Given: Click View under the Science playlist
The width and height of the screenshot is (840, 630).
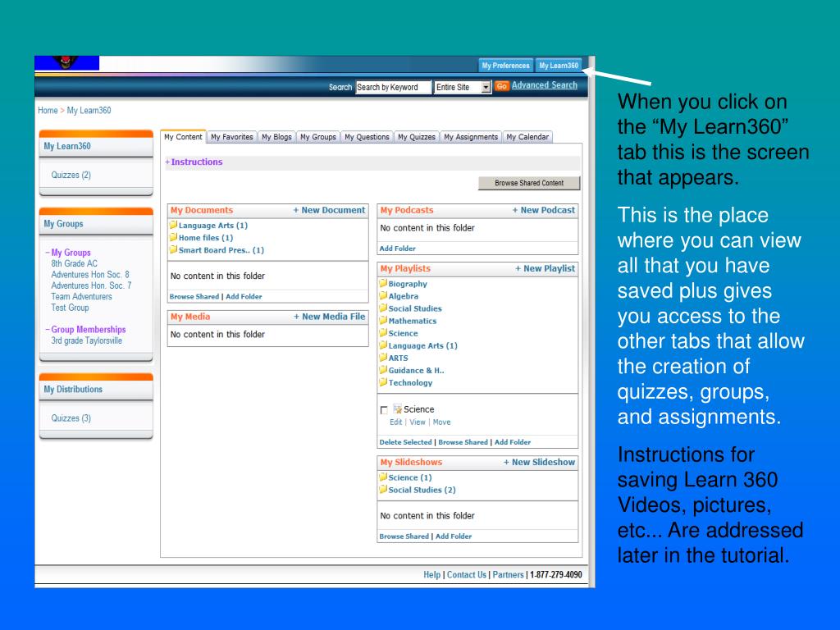Looking at the screenshot, I should tap(418, 422).
